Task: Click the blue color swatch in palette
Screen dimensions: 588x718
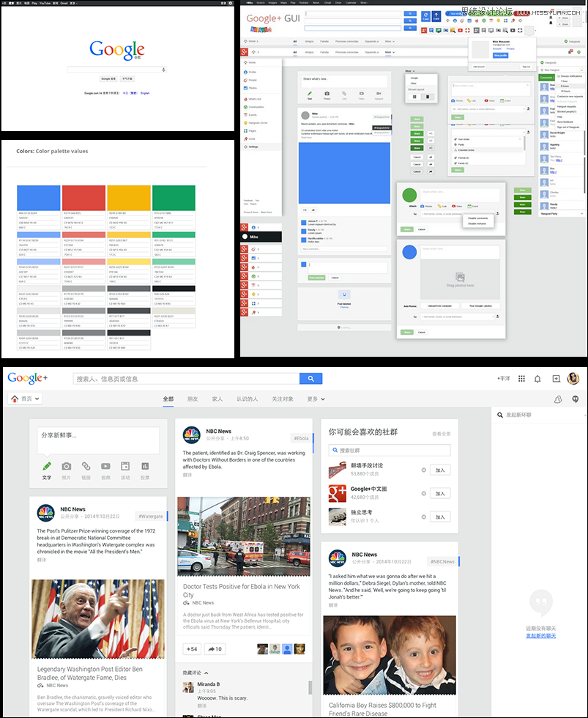Action: click(x=38, y=198)
